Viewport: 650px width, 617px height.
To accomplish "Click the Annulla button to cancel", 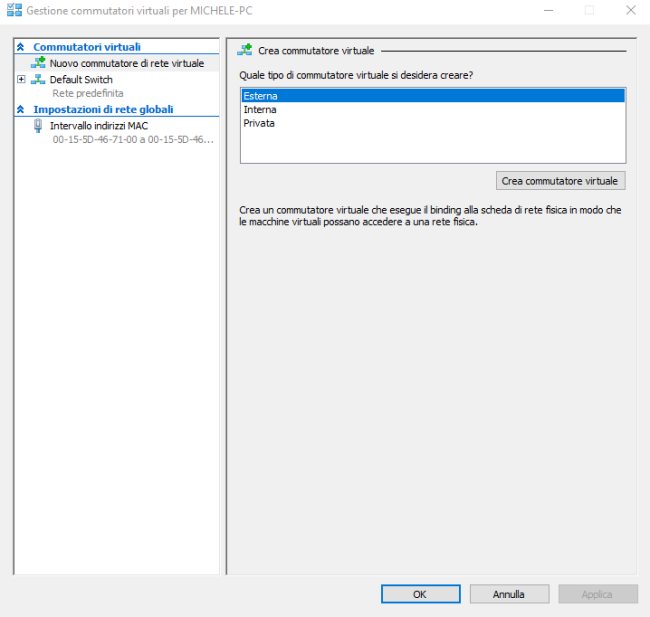I will click(x=509, y=594).
